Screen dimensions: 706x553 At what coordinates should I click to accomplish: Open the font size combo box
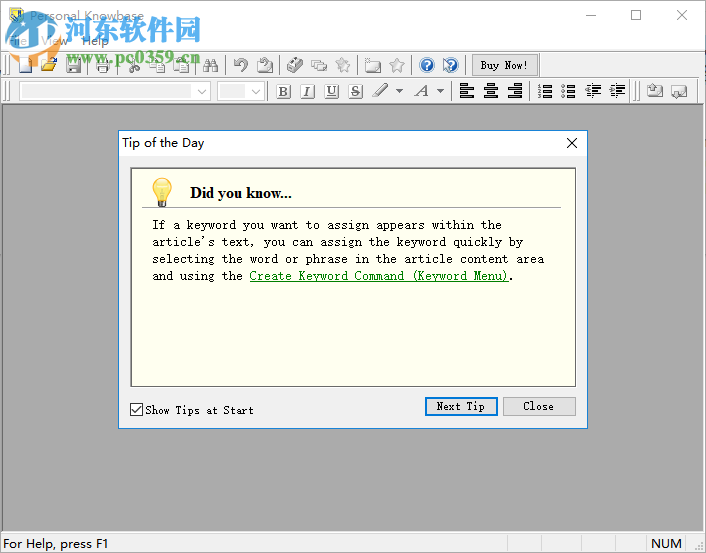point(240,91)
